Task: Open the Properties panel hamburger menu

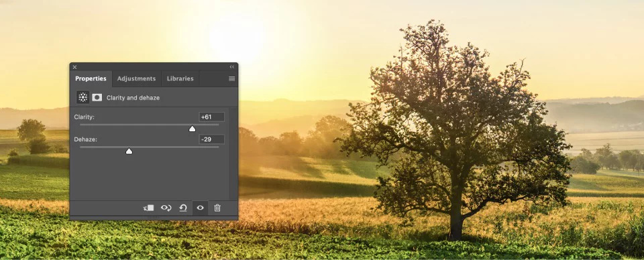Action: click(231, 79)
